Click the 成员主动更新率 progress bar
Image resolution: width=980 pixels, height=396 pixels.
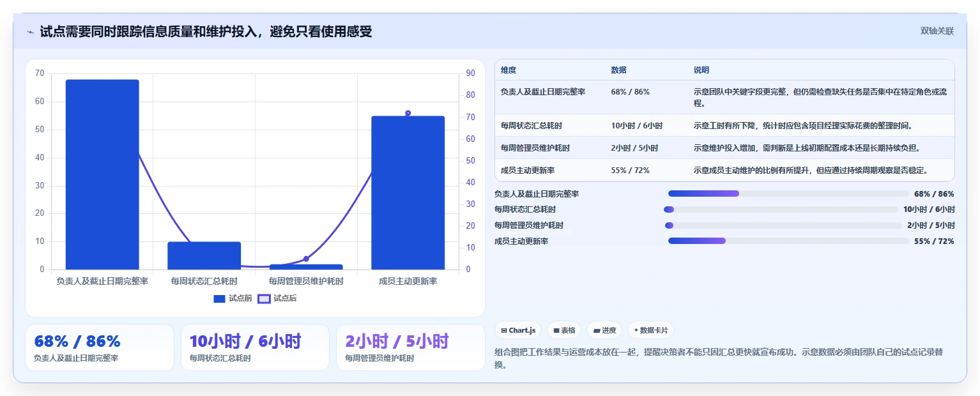(788, 241)
